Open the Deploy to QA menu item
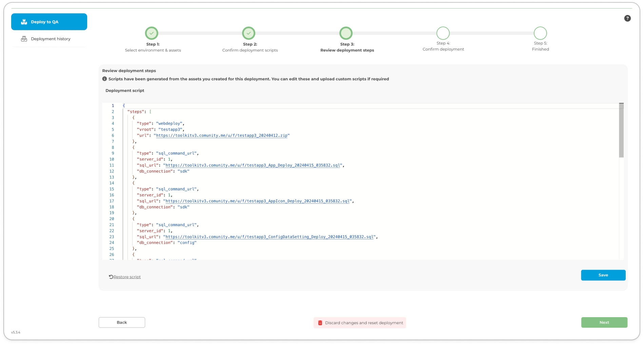 coord(49,22)
